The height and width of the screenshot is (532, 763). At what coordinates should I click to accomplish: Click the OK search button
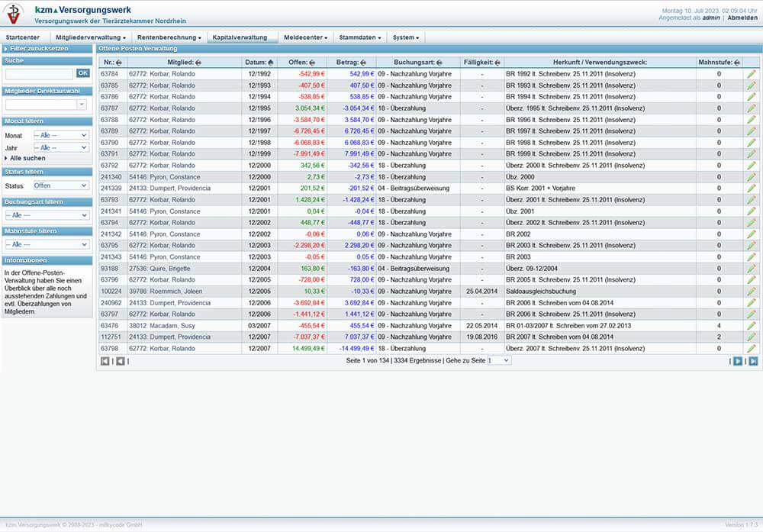pos(83,73)
